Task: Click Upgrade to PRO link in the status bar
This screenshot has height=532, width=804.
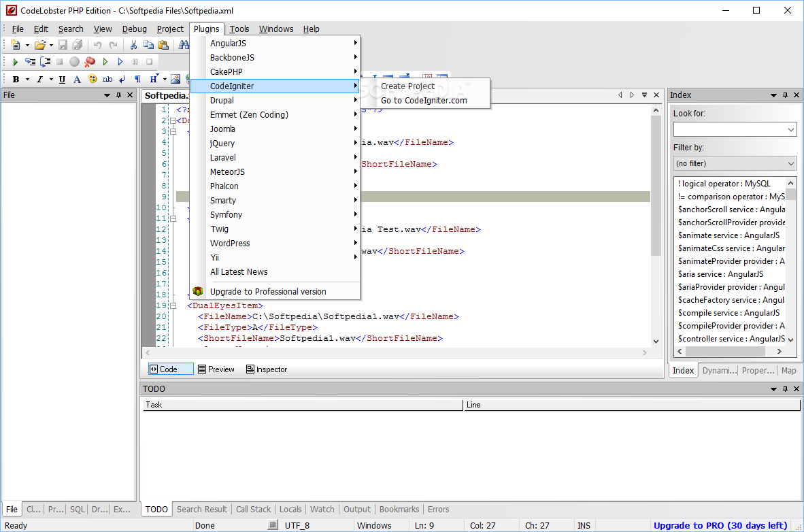Action: pyautogui.click(x=720, y=525)
